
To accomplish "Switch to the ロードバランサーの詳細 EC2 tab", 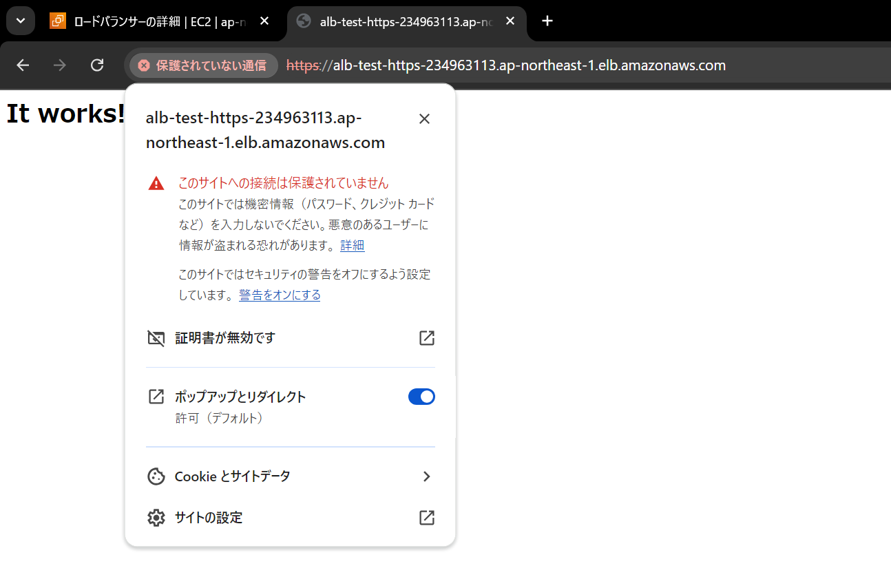I will [161, 21].
